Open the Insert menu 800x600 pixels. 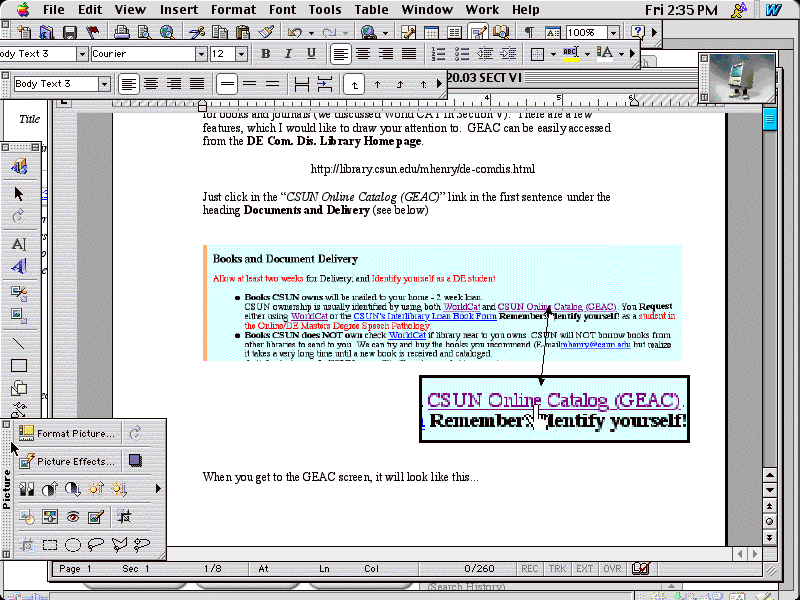tap(179, 10)
